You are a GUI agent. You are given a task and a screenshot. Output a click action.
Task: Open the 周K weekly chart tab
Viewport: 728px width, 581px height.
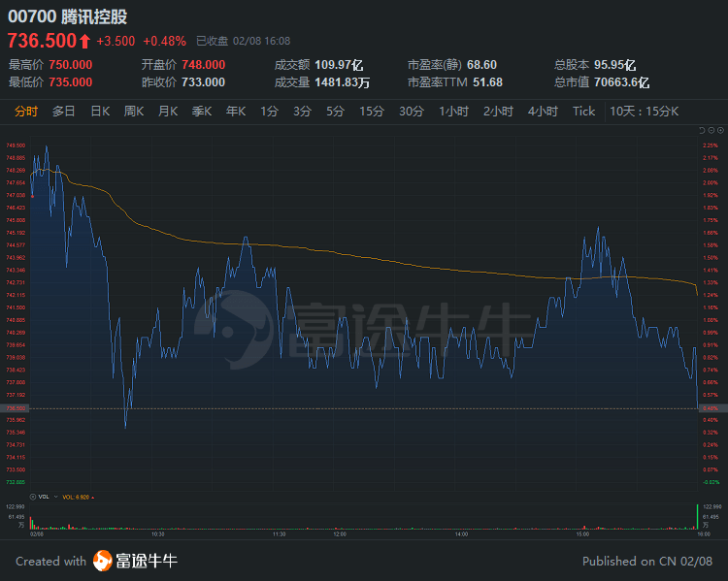[134, 112]
